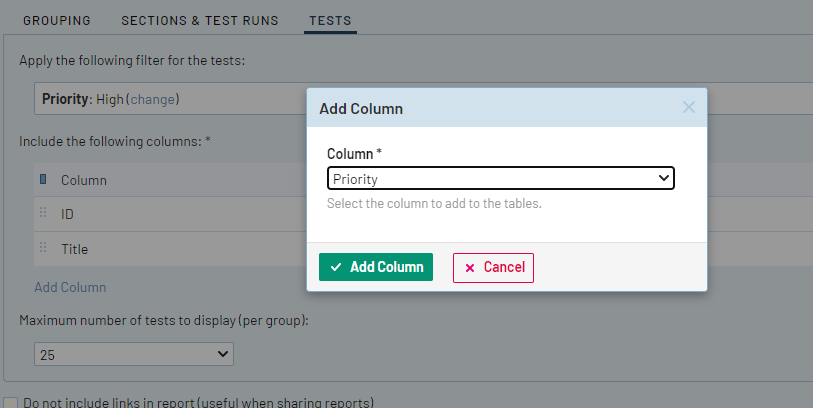This screenshot has width=813, height=408.
Task: Toggle 'Do not include links in report' checkbox
Action: coord(11,403)
